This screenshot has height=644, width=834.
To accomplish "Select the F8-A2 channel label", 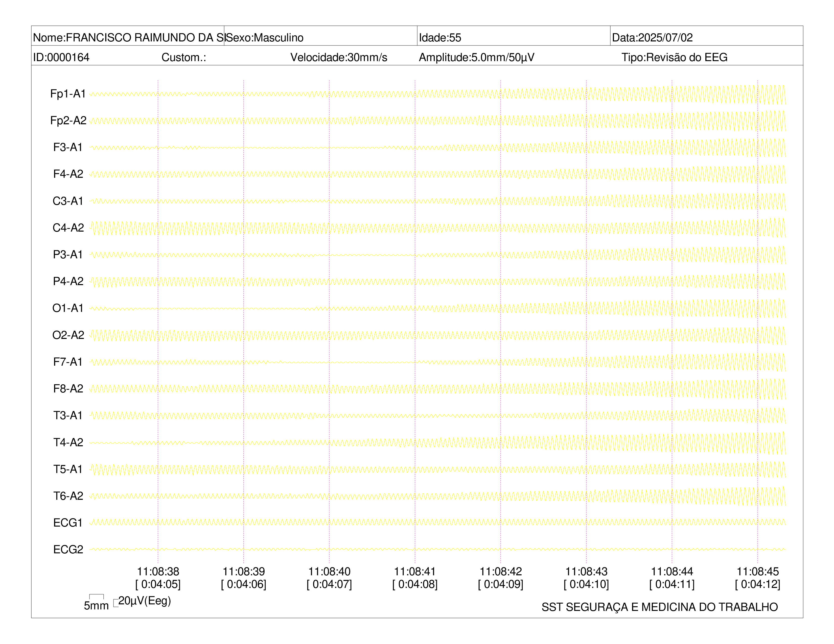I will click(x=68, y=388).
